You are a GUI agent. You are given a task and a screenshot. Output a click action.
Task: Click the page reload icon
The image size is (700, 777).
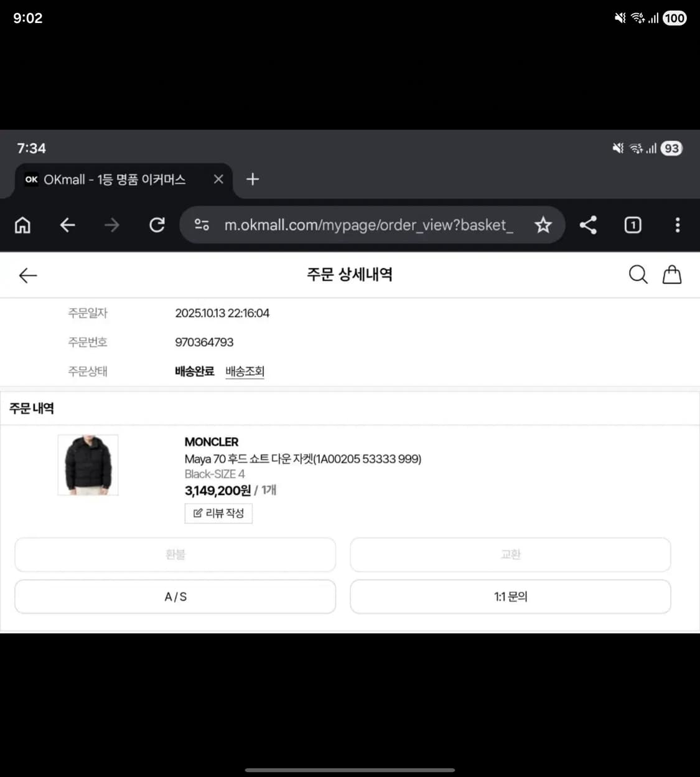(157, 225)
